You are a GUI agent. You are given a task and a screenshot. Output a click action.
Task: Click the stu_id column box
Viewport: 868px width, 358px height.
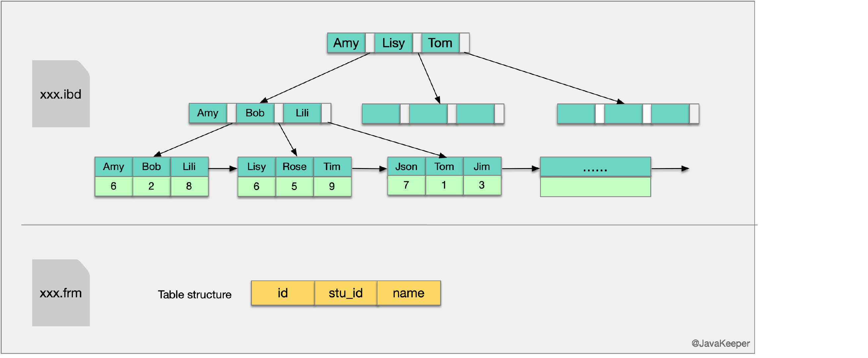tap(346, 293)
